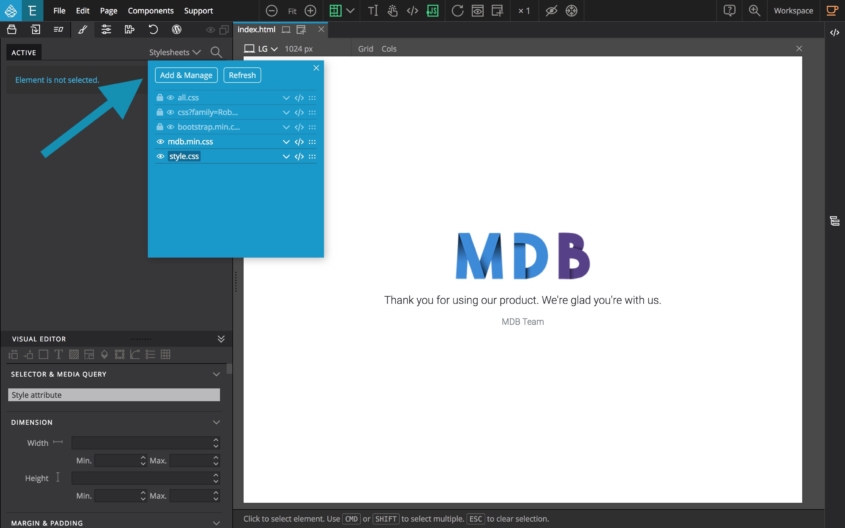Zoom in the page view
845x528 pixels.
(310, 11)
